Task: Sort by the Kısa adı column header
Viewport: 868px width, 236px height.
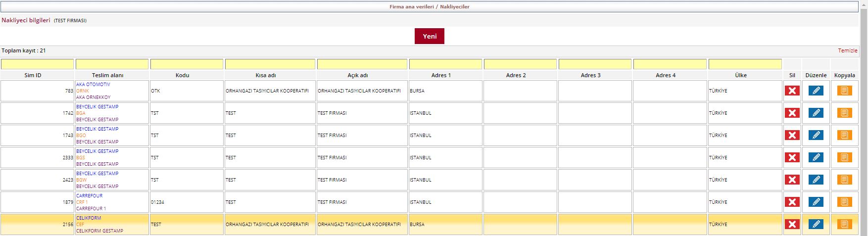Action: tap(266, 75)
